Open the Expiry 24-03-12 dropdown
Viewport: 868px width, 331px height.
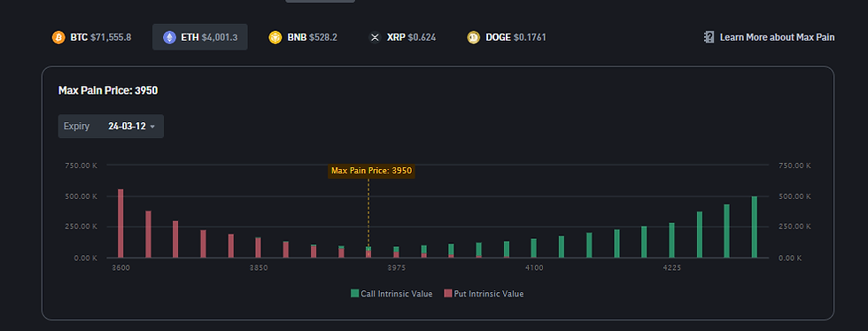pyautogui.click(x=111, y=127)
